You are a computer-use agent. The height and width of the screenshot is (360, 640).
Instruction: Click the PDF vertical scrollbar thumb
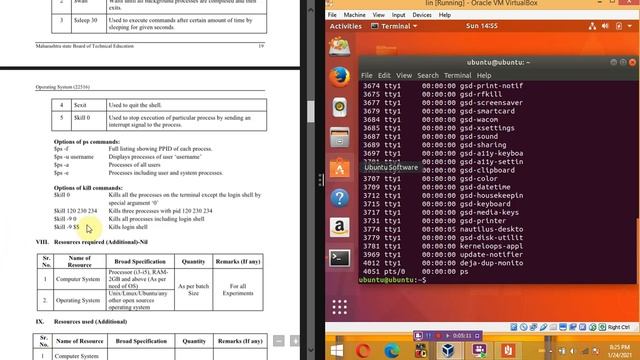tap(311, 111)
